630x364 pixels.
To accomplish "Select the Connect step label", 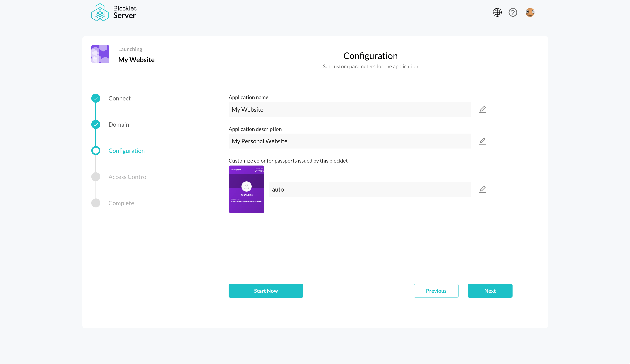I will tap(120, 98).
